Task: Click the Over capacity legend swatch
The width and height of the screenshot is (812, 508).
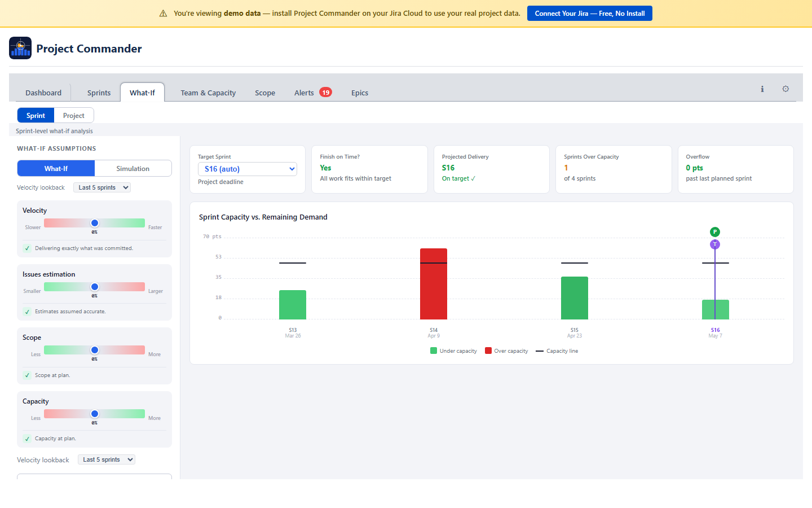Action: coord(488,351)
